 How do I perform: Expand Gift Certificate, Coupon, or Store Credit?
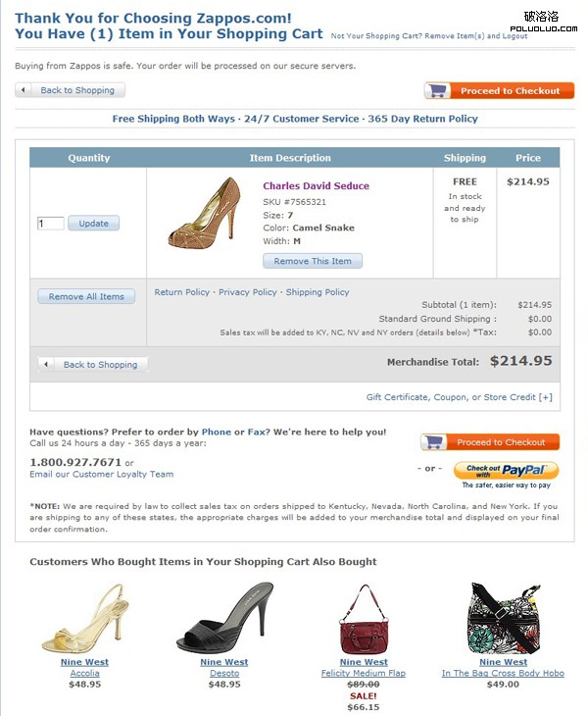tap(459, 397)
